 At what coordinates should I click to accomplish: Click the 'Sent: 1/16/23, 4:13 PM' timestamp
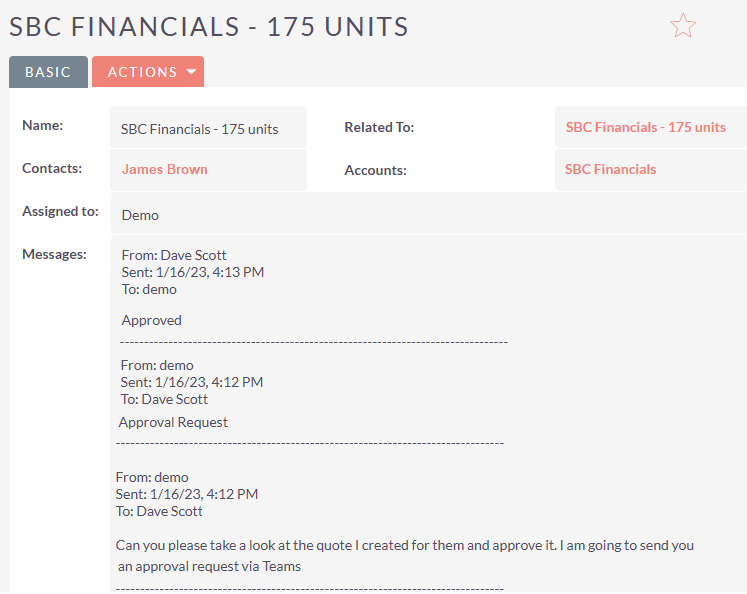point(192,272)
